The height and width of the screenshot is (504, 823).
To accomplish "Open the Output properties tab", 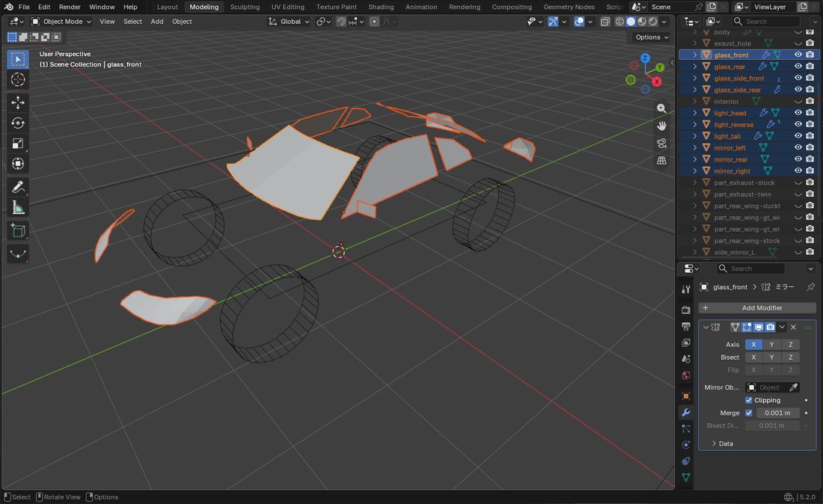I will tap(685, 326).
